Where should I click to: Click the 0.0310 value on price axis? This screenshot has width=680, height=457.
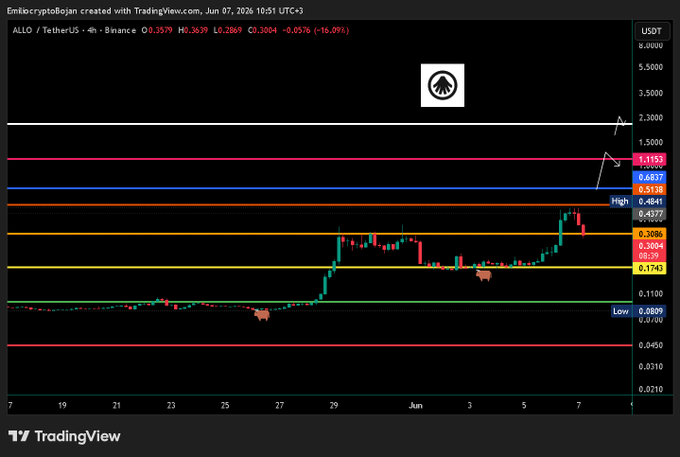point(651,367)
